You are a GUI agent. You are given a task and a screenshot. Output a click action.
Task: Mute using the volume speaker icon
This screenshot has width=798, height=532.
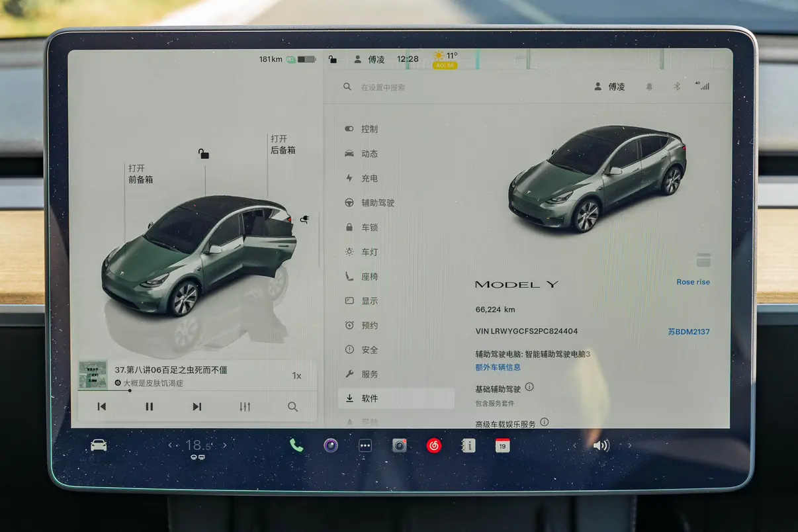(601, 445)
